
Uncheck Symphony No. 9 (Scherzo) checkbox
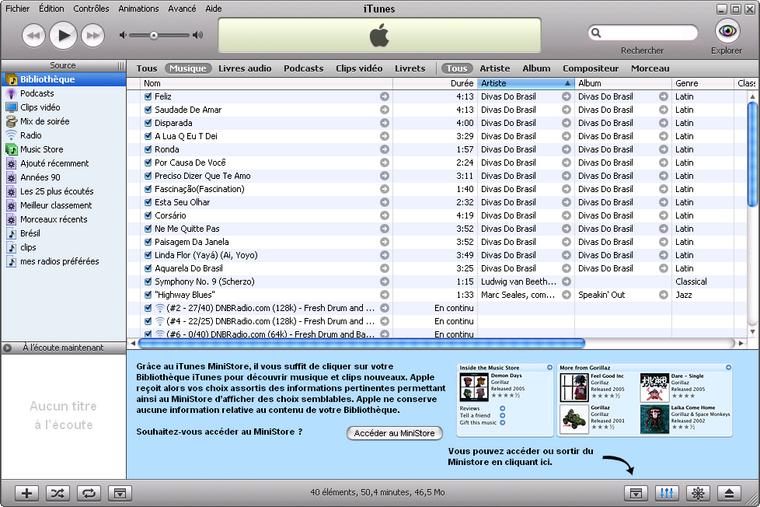148,282
